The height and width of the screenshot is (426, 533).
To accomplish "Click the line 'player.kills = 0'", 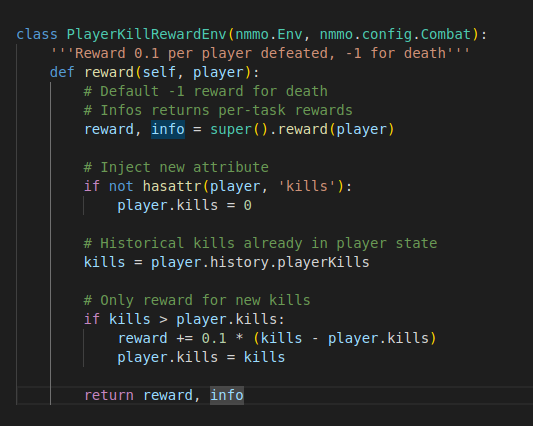I will (185, 205).
